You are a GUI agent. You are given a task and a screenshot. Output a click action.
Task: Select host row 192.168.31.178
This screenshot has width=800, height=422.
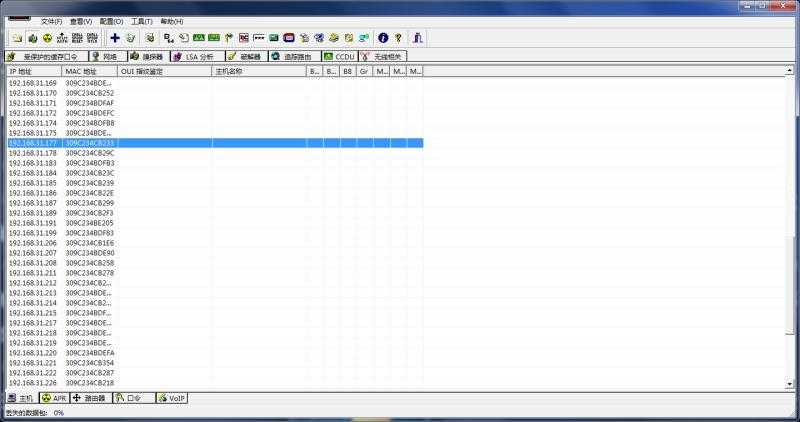215,153
